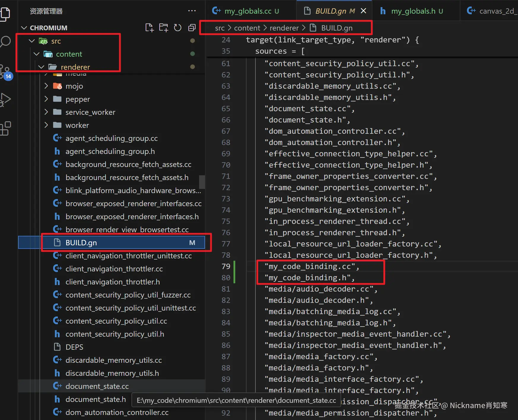Open content_security_policy_util_unittest.cc file
Screen dimensions: 518x420
tap(112, 308)
